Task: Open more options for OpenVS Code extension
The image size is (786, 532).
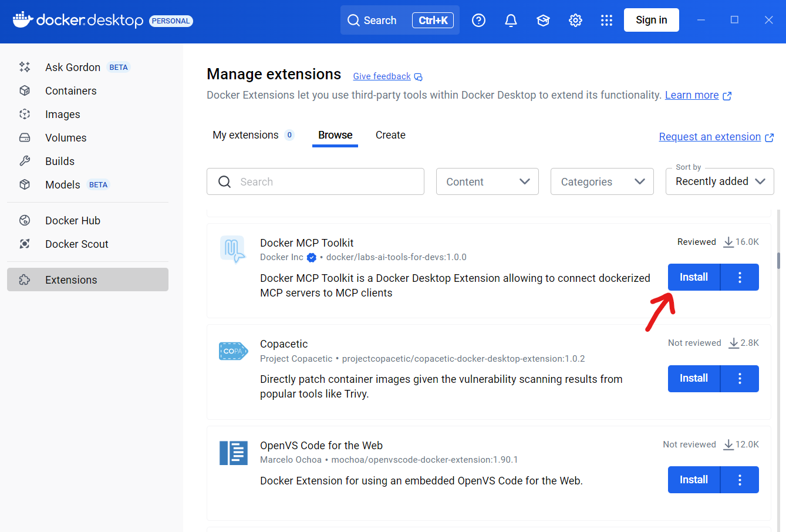Action: 740,480
